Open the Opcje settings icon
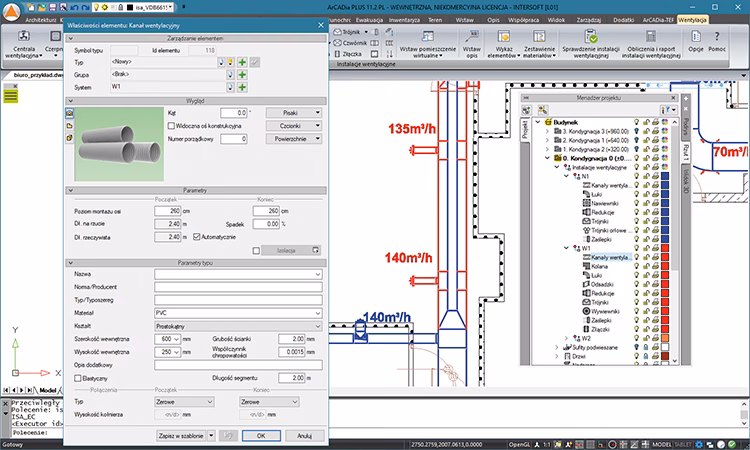Image resolution: width=750 pixels, height=450 pixels. click(x=696, y=36)
